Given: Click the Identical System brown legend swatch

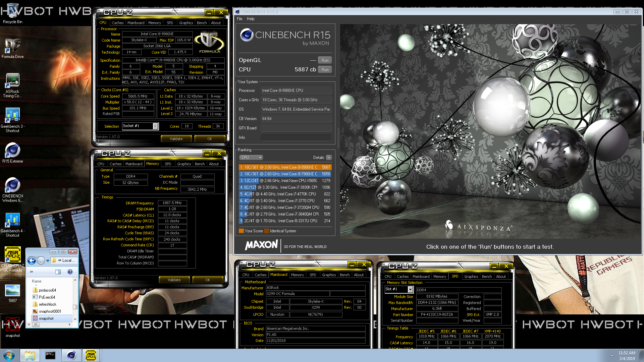Looking at the screenshot, I should pyautogui.click(x=266, y=231).
